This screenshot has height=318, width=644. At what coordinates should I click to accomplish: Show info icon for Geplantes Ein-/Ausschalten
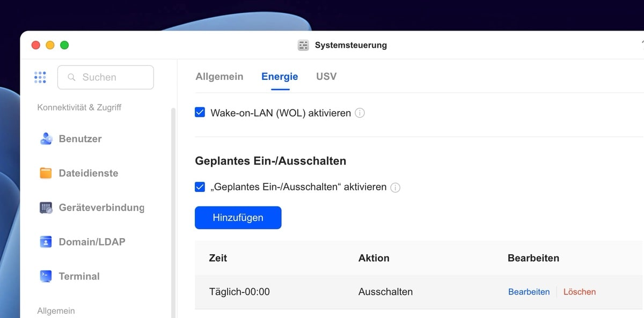(396, 188)
